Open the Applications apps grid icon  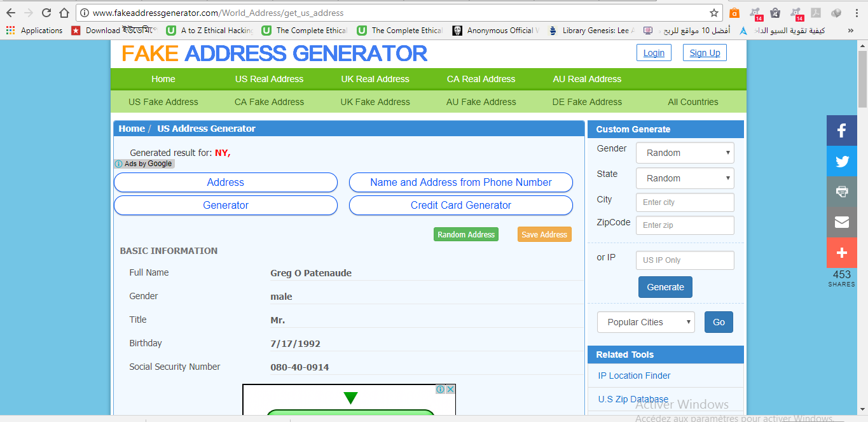point(10,30)
